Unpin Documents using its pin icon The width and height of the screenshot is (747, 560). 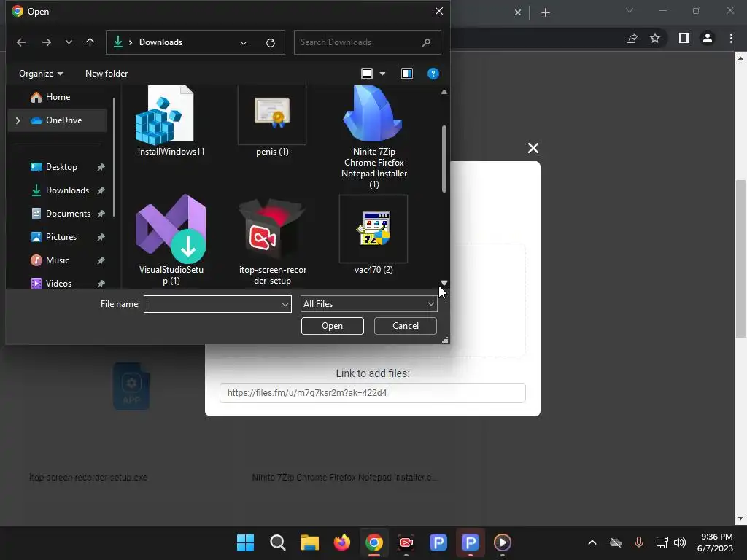(x=101, y=214)
